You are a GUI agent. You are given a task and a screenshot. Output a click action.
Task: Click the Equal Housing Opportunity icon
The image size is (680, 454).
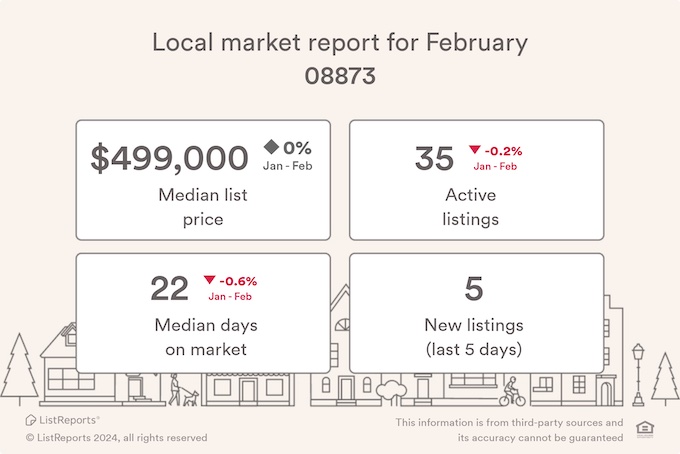click(x=645, y=429)
